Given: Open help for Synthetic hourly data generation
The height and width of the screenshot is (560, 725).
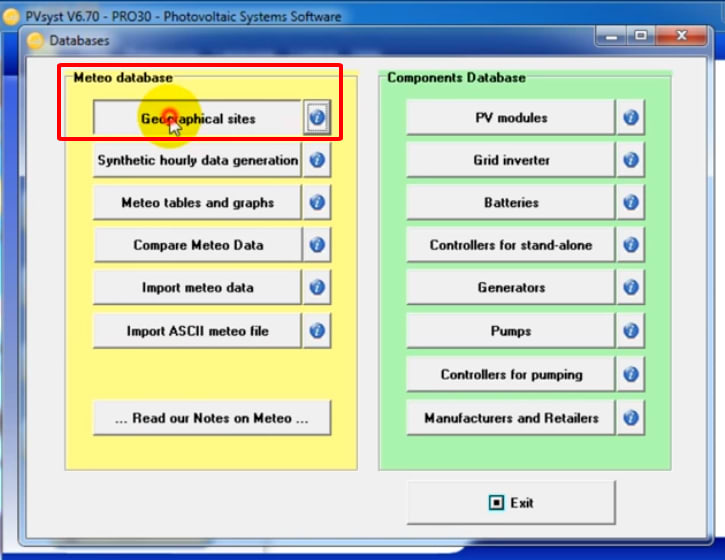Looking at the screenshot, I should point(317,160).
